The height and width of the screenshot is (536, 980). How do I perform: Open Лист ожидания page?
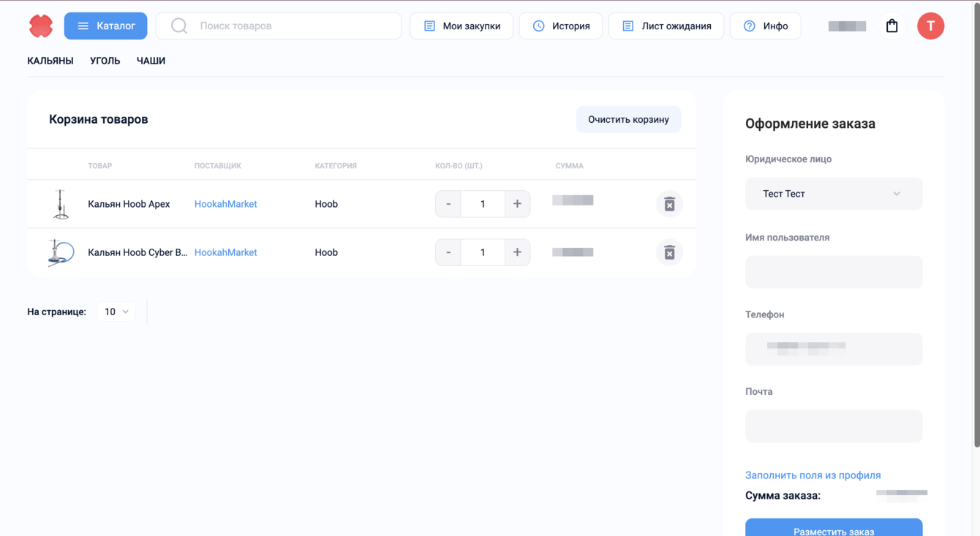[x=666, y=26]
